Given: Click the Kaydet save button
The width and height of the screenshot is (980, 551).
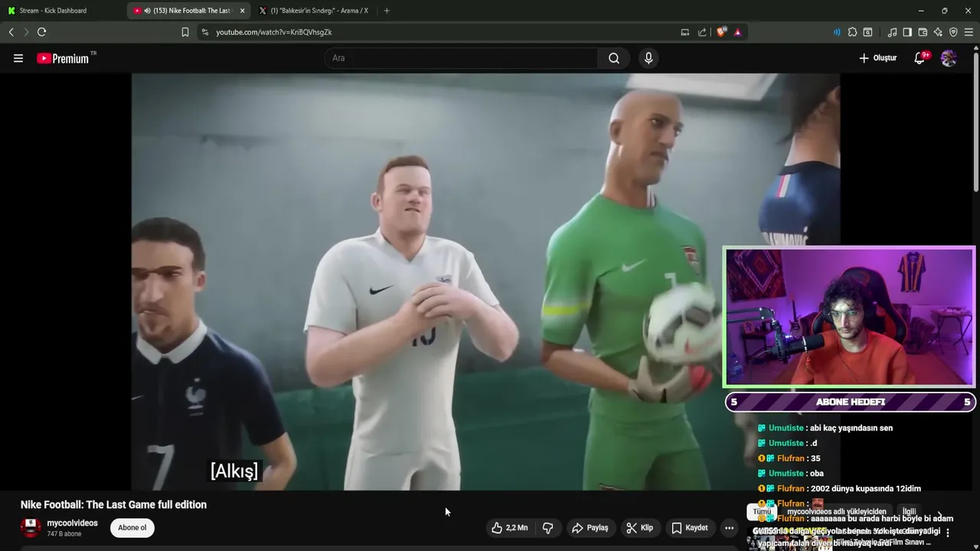Looking at the screenshot, I should 689,528.
